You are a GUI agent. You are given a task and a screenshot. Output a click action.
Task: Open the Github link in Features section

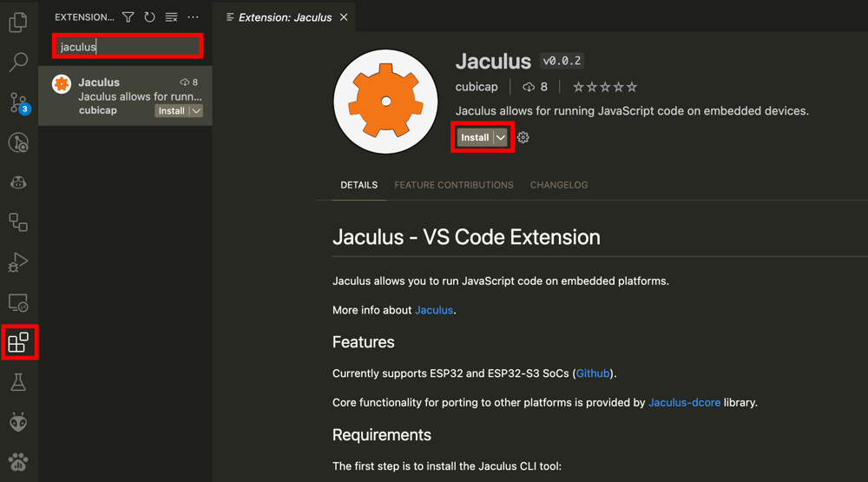point(592,373)
